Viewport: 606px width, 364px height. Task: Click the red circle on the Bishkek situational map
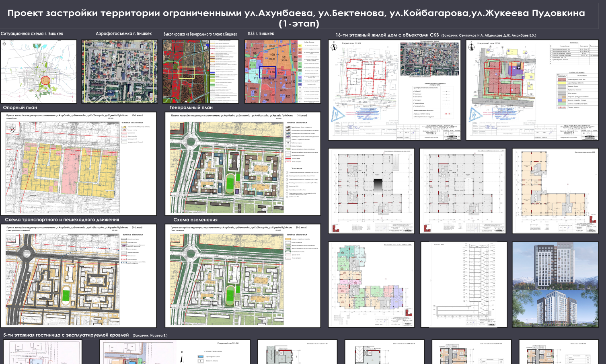pos(45,80)
